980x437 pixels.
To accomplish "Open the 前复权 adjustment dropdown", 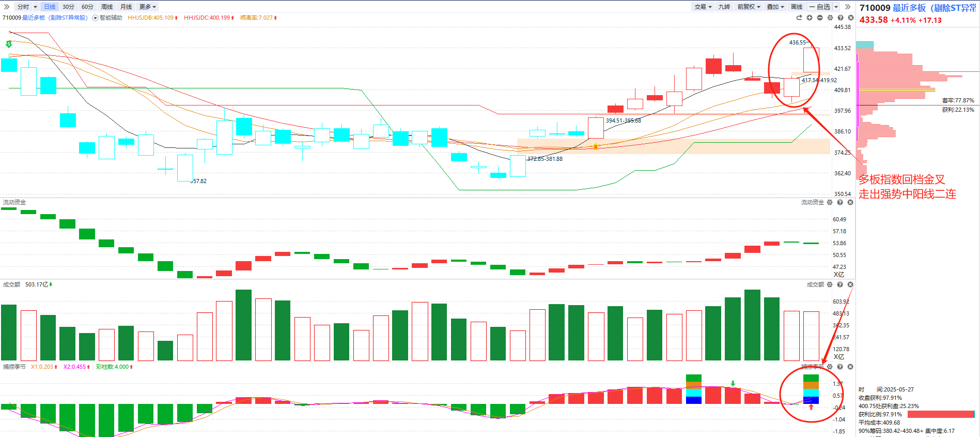I will pyautogui.click(x=749, y=7).
